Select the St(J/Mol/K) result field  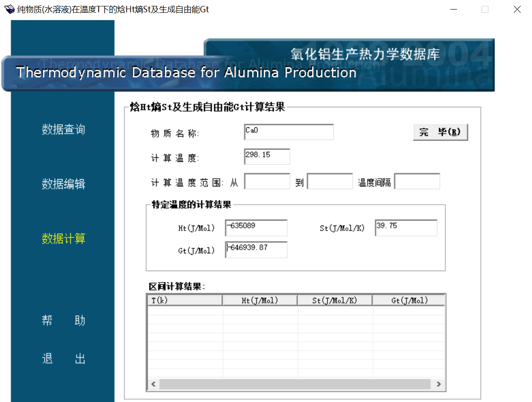[406, 228]
